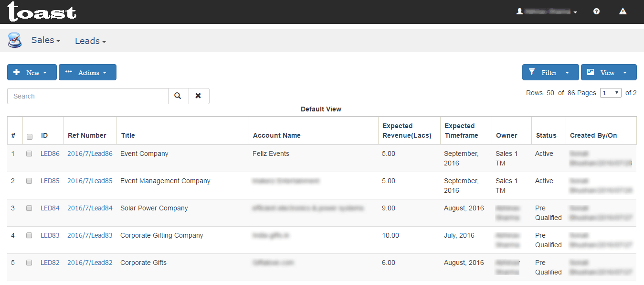The width and height of the screenshot is (644, 285).
Task: Clear search with the X button
Action: click(199, 96)
